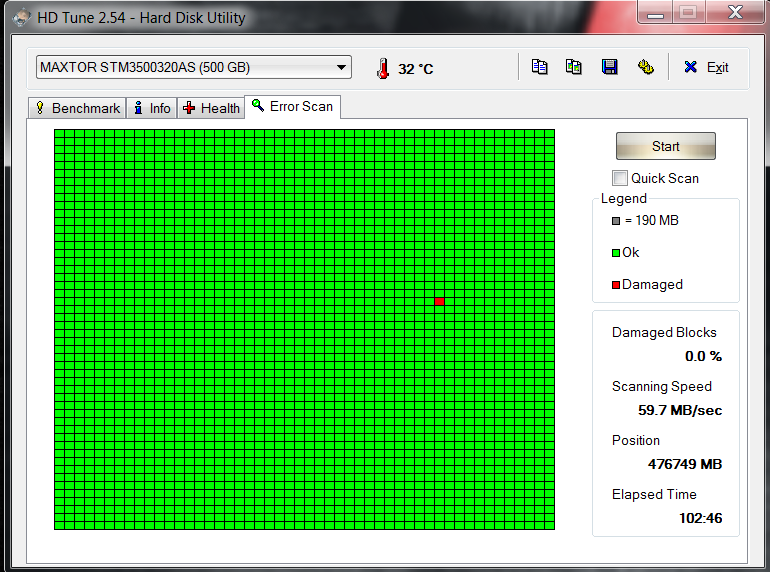770x572 pixels.
Task: Click HD Tune title bar app icon
Action: [x=22, y=18]
